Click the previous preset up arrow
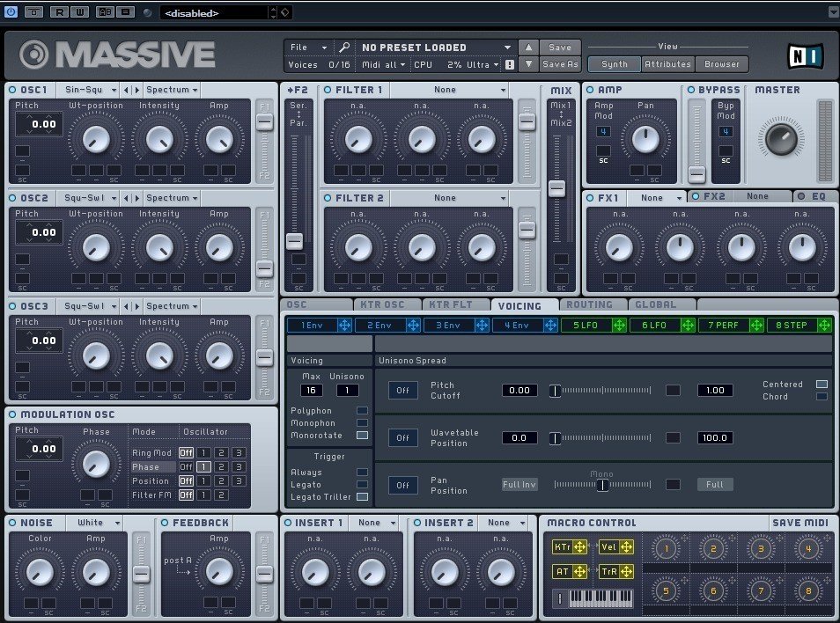 coord(529,48)
